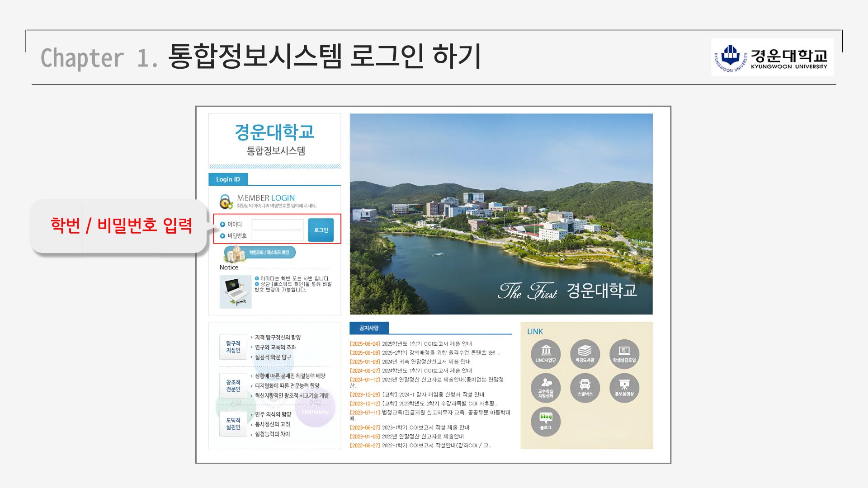
Task: Open the 홍보동영상 promo video icon
Action: coord(624,388)
